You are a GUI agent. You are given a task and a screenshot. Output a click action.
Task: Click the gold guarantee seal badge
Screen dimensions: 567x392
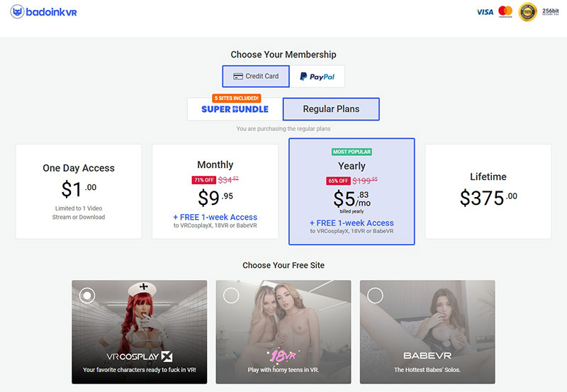tap(529, 12)
